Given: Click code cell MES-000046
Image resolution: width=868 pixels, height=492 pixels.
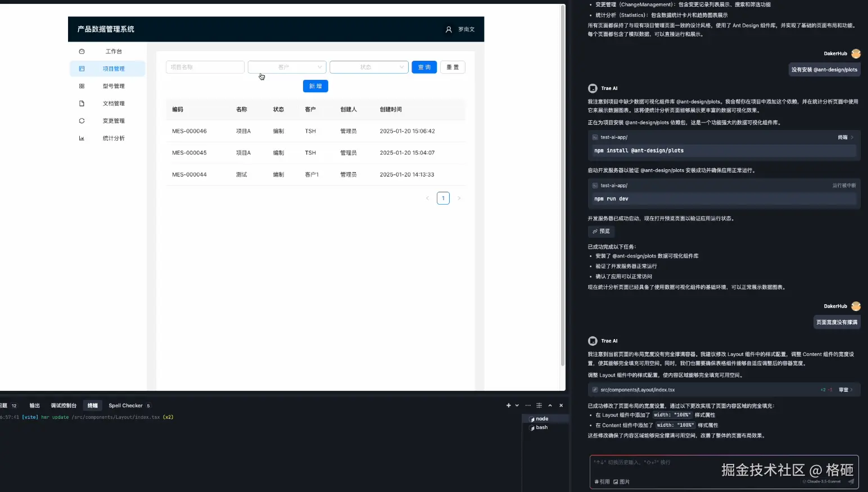Looking at the screenshot, I should coord(189,131).
